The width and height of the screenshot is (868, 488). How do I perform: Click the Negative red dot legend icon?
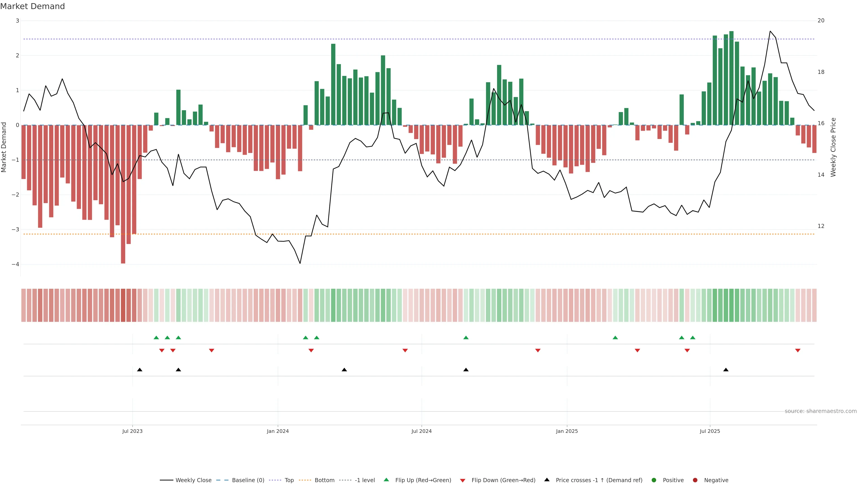point(695,480)
